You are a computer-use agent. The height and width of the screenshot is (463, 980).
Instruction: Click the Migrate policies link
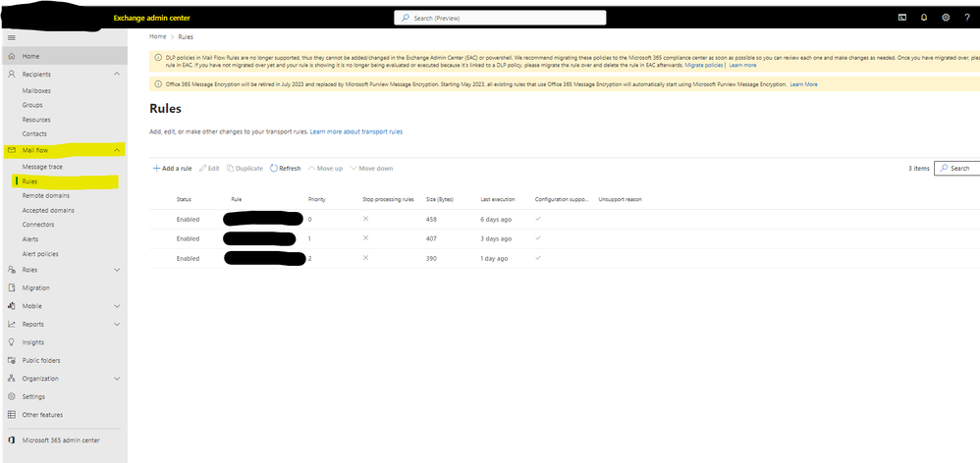(704, 65)
